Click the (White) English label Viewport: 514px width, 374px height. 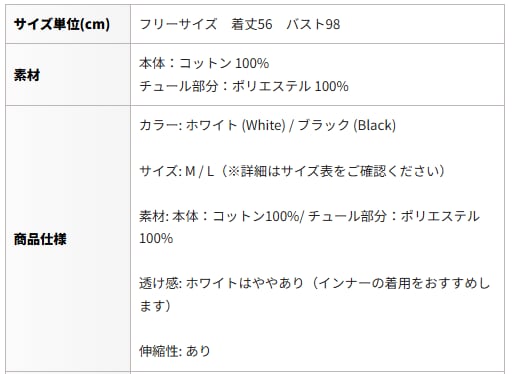[264, 126]
